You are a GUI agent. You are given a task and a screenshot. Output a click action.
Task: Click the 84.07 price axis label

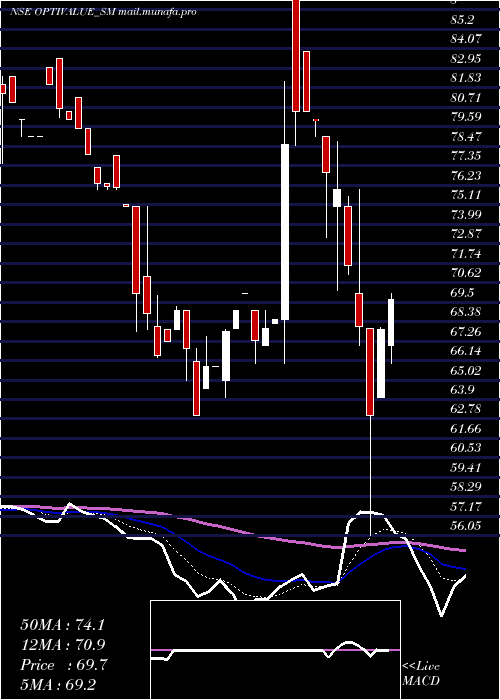[x=467, y=39]
